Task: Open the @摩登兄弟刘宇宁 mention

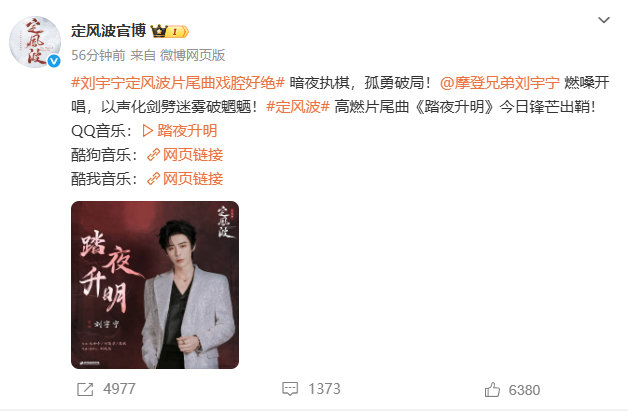Action: pyautogui.click(x=499, y=83)
